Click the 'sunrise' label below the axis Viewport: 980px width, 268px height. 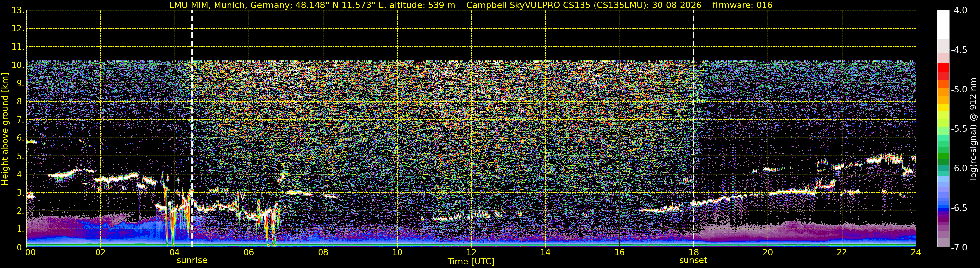click(192, 261)
